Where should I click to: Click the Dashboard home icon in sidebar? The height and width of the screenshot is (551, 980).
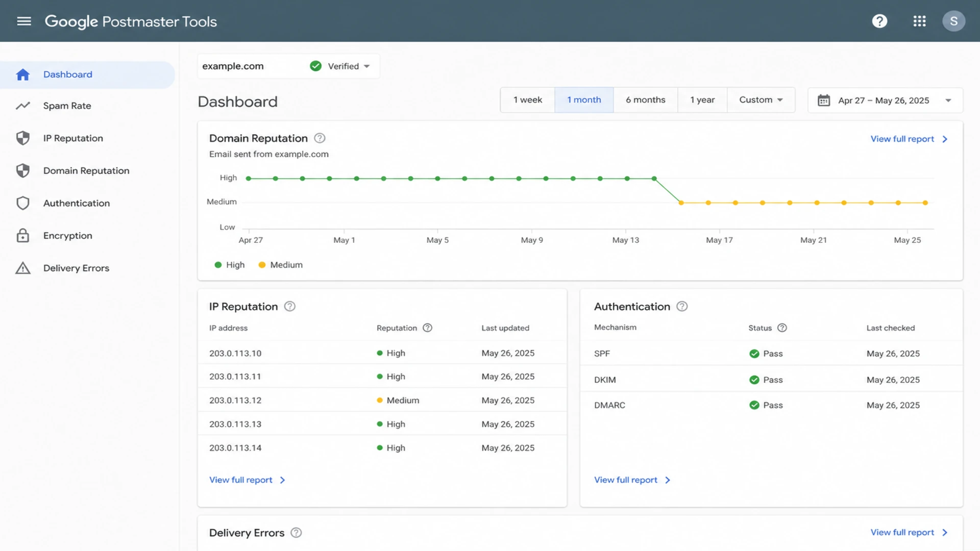point(22,74)
